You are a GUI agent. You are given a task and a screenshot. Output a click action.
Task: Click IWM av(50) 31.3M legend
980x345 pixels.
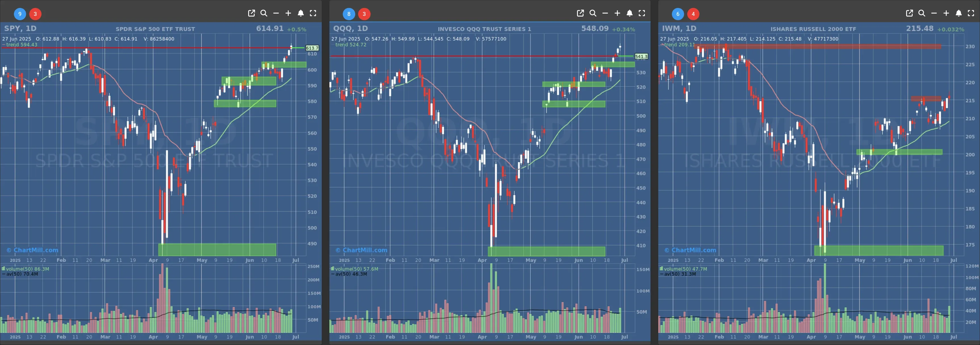678,274
